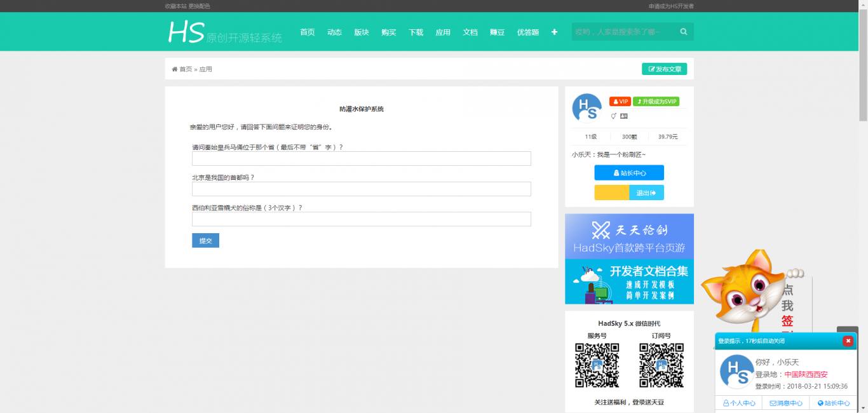868x413 pixels.
Task: Click the gender symbol icon in profile card
Action: tap(614, 116)
